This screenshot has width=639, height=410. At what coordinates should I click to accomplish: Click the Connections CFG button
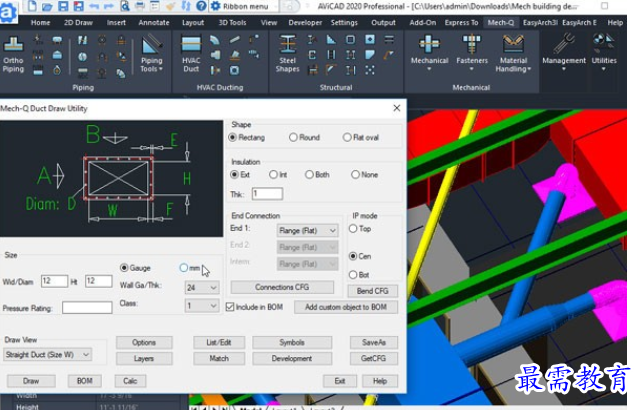(x=282, y=287)
